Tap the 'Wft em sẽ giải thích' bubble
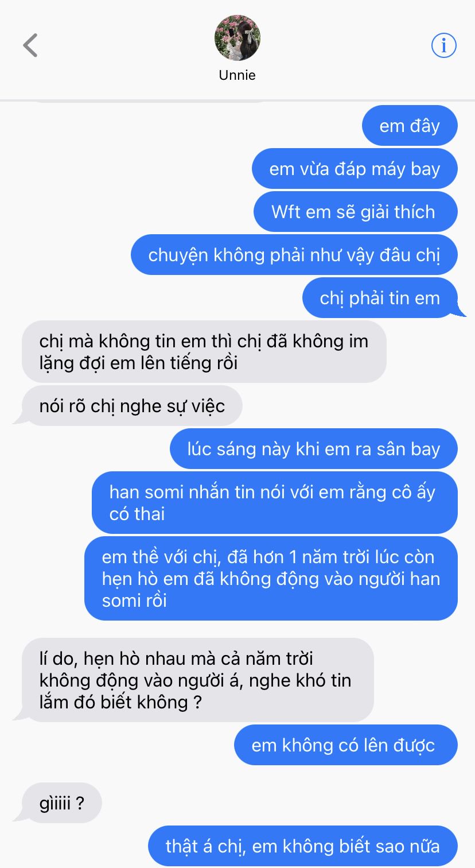Screen dimensions: 475x868 point(356,212)
